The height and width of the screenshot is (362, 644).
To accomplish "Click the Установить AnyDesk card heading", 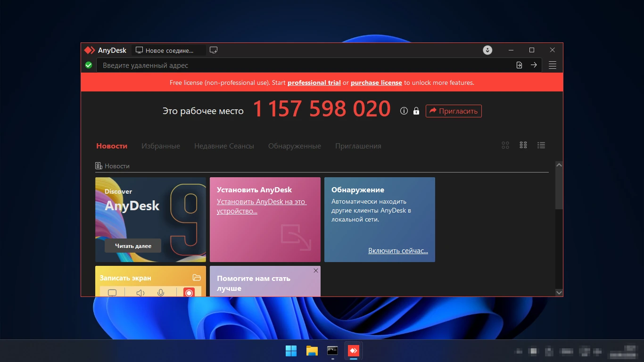I will click(255, 189).
